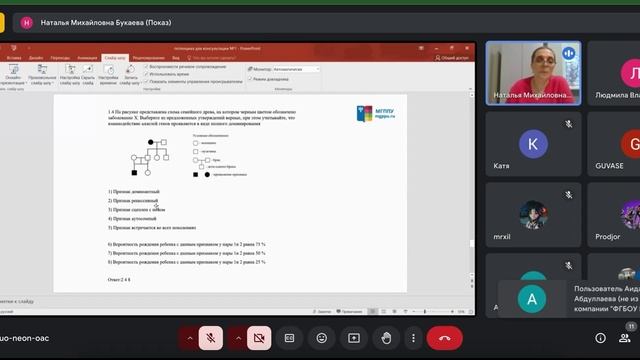Show the participants people panel
This screenshot has height=360, width=640.
624,338
